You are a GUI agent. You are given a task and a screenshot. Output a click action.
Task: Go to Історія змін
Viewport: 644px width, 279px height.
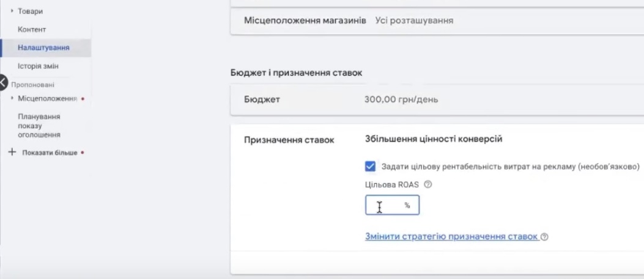click(38, 65)
